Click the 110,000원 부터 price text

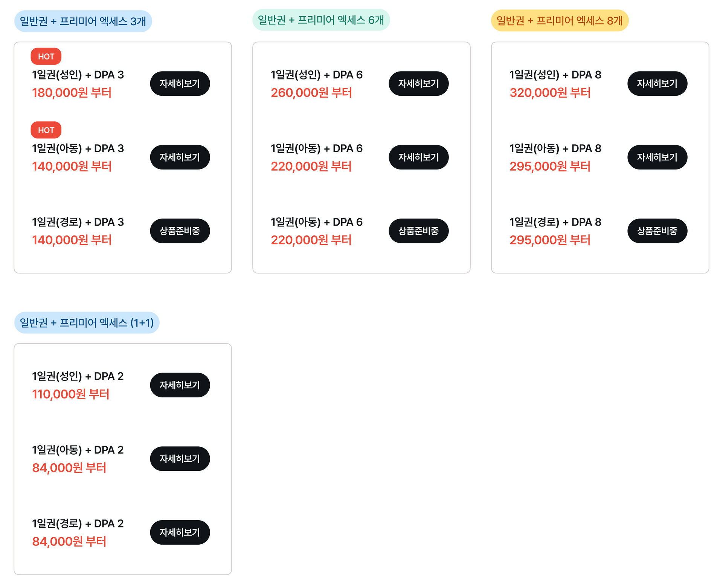click(71, 394)
